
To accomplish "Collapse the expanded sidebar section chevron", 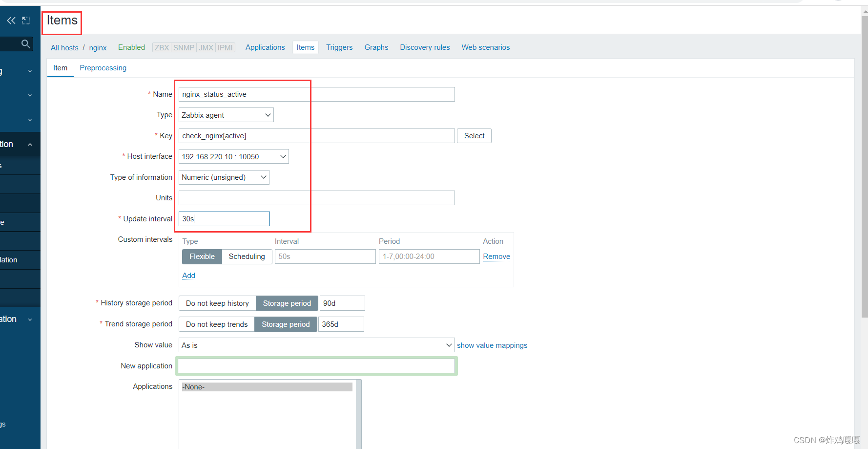I will (x=30, y=145).
